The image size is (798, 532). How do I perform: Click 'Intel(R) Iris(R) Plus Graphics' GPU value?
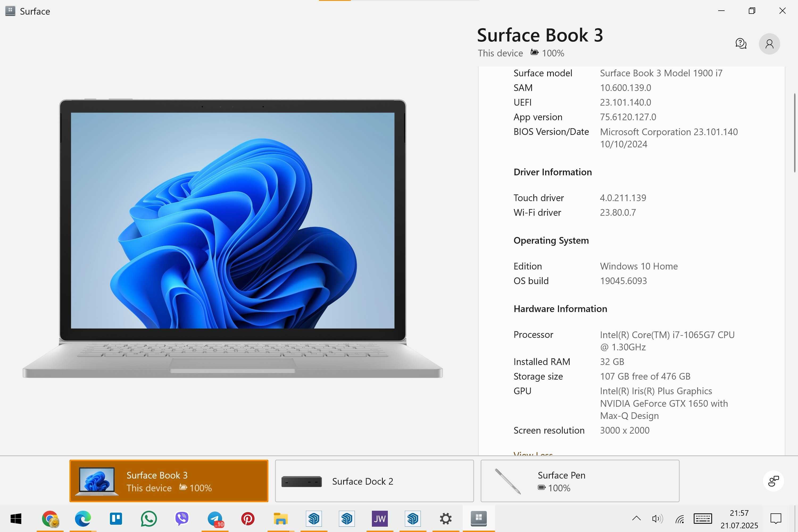coord(656,391)
